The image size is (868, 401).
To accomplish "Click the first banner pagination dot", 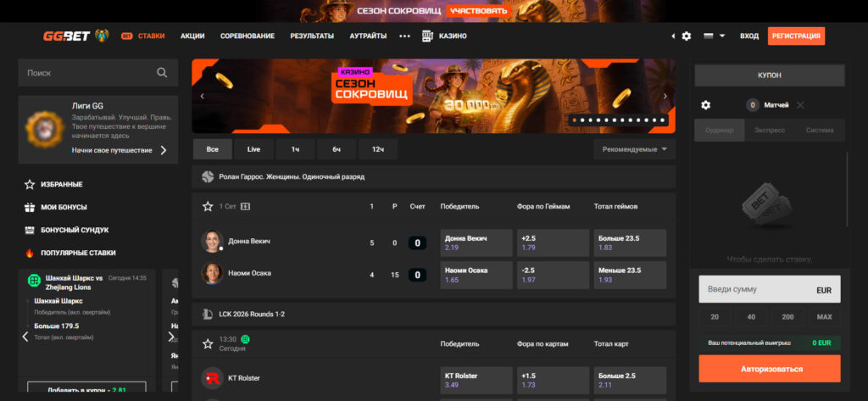I will [575, 120].
